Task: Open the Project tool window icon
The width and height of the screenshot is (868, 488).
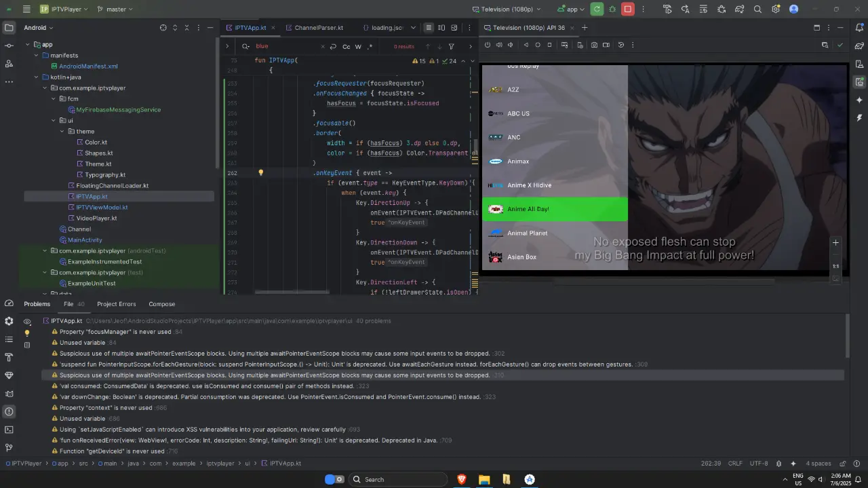Action: click(x=9, y=28)
